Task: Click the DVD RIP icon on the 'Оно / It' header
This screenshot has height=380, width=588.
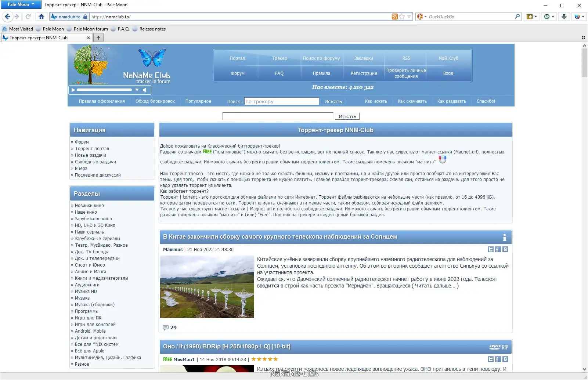Action: click(499, 347)
